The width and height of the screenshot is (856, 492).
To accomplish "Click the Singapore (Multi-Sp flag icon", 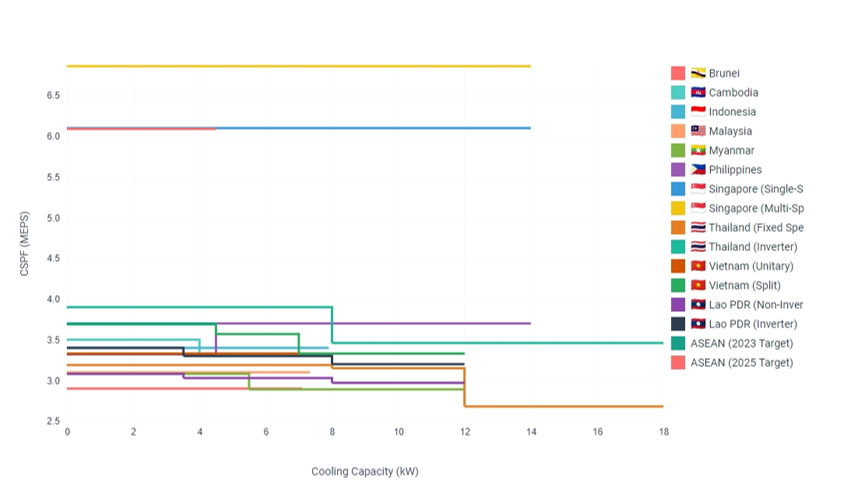I will [698, 208].
